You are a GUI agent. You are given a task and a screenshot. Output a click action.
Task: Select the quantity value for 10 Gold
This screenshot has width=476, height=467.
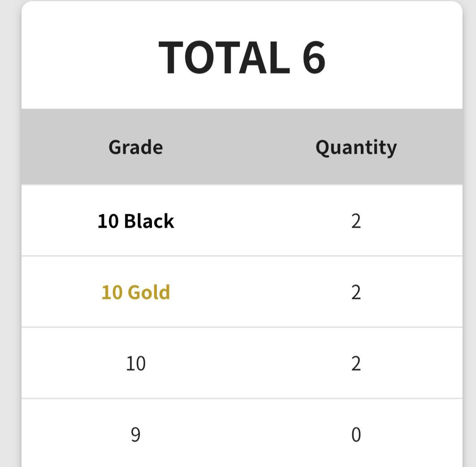[356, 292]
